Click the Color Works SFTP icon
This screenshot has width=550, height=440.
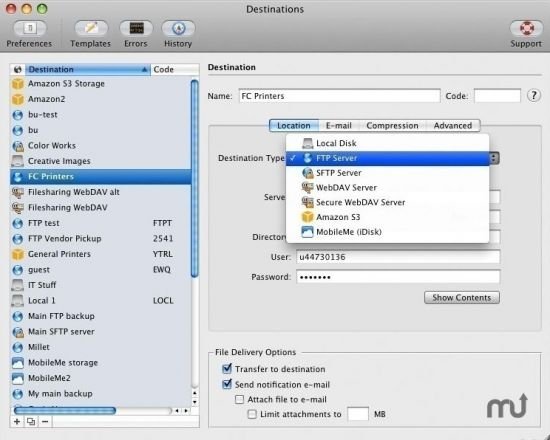pos(18,146)
